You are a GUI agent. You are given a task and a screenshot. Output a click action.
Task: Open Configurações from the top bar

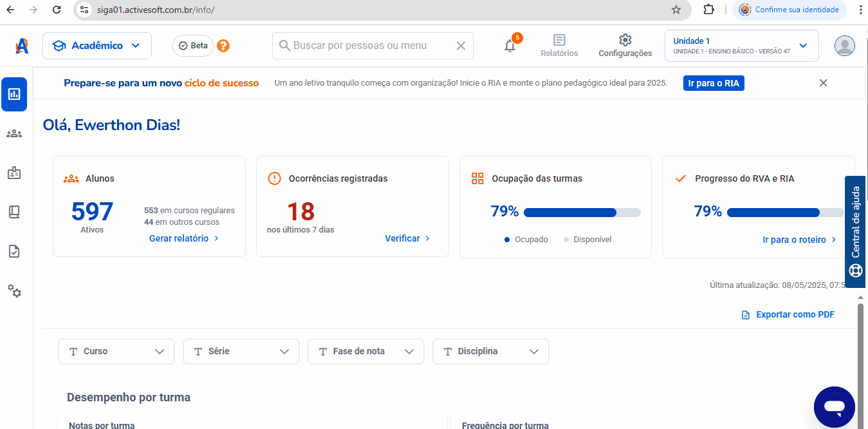625,45
